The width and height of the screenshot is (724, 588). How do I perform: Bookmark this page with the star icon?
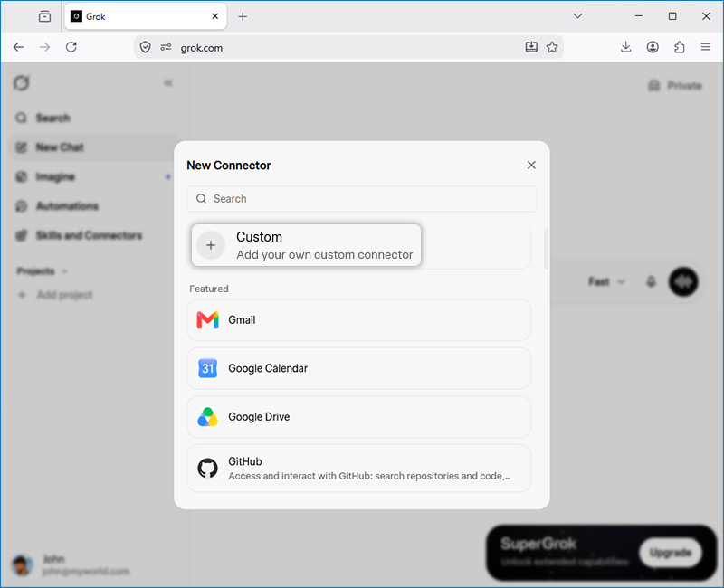coord(552,47)
